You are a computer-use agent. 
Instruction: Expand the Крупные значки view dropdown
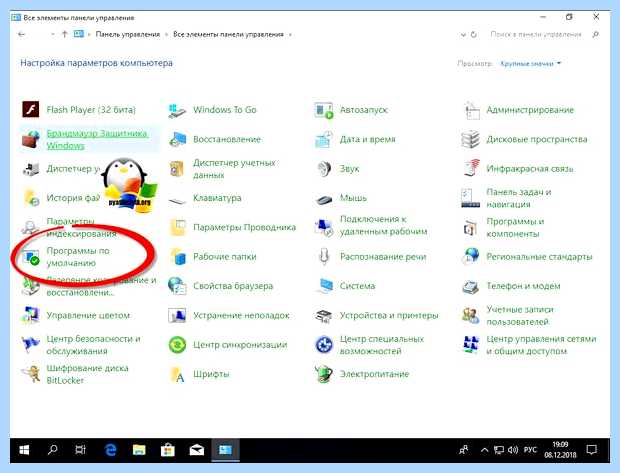pos(531,64)
